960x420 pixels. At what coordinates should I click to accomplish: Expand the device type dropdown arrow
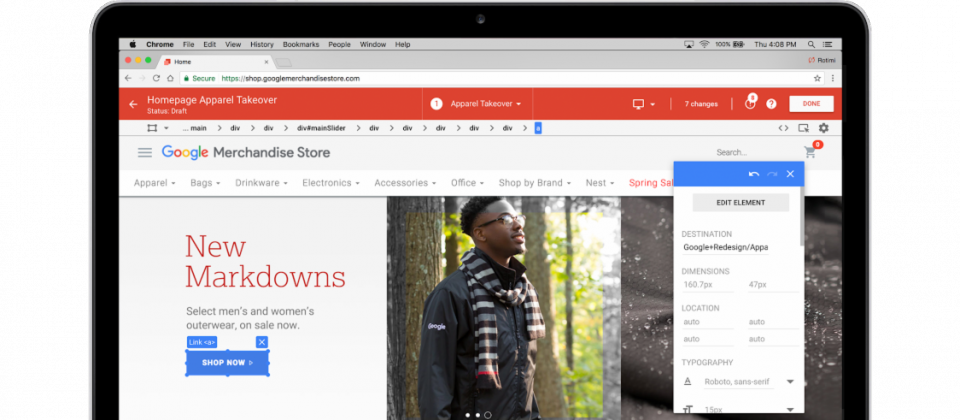click(x=653, y=105)
